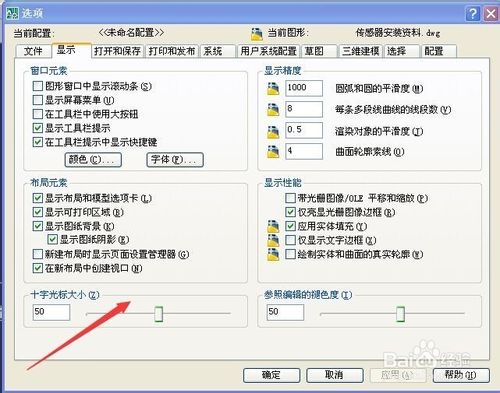
Task: Enable 新建布局时显示页面设置管理器 checkbox
Action: tap(38, 254)
